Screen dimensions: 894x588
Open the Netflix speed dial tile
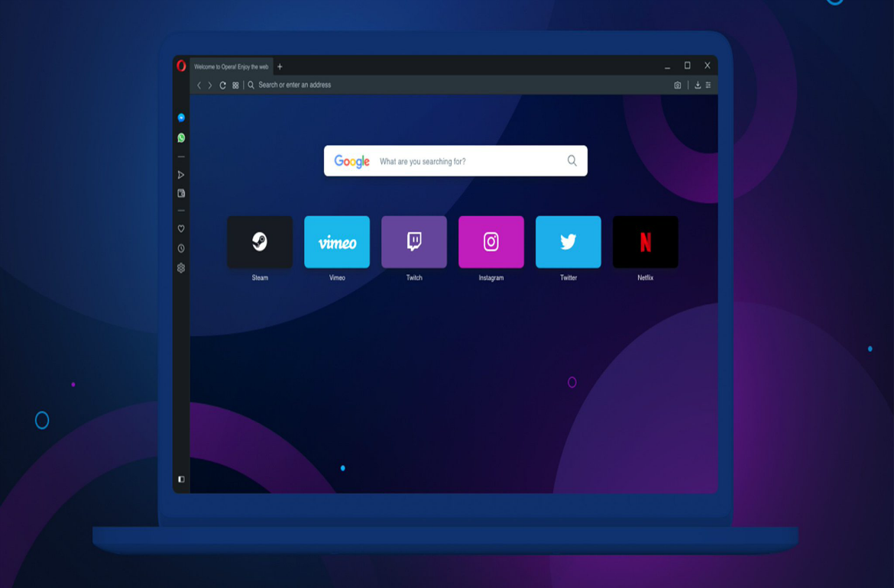click(x=645, y=242)
